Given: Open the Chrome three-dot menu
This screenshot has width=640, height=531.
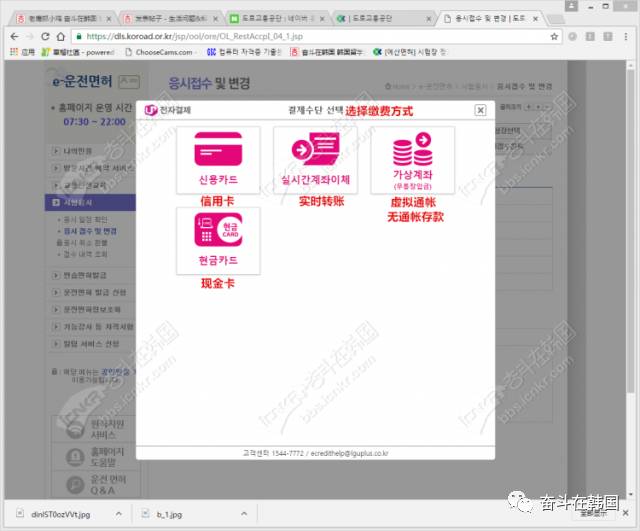Looking at the screenshot, I should point(626,36).
